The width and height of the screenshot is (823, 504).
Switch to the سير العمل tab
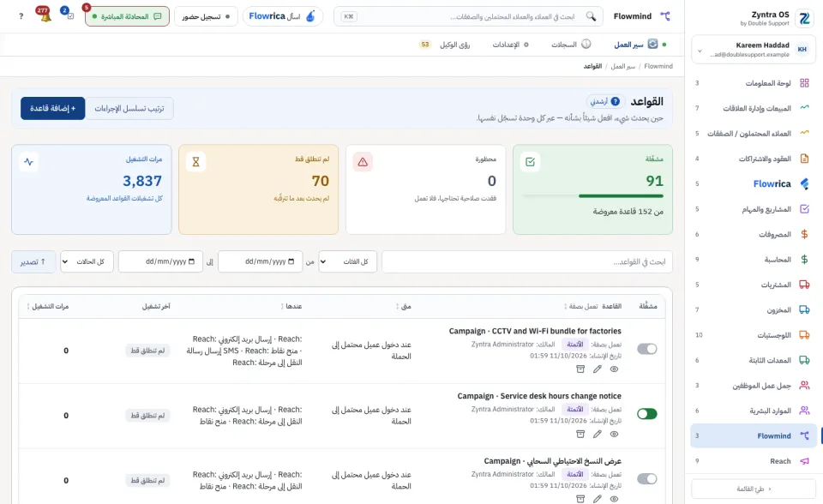point(636,45)
